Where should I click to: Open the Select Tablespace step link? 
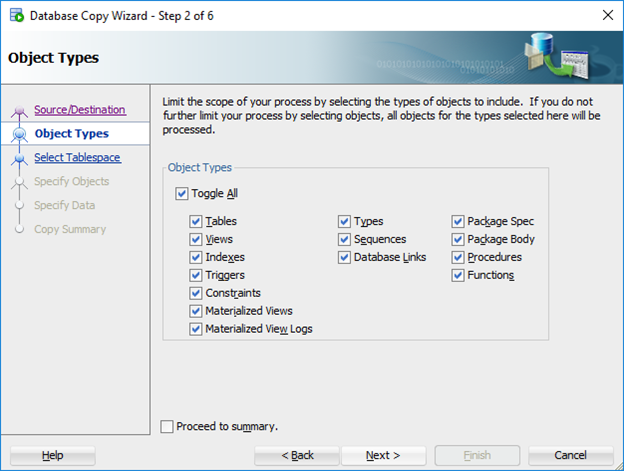pyautogui.click(x=77, y=158)
